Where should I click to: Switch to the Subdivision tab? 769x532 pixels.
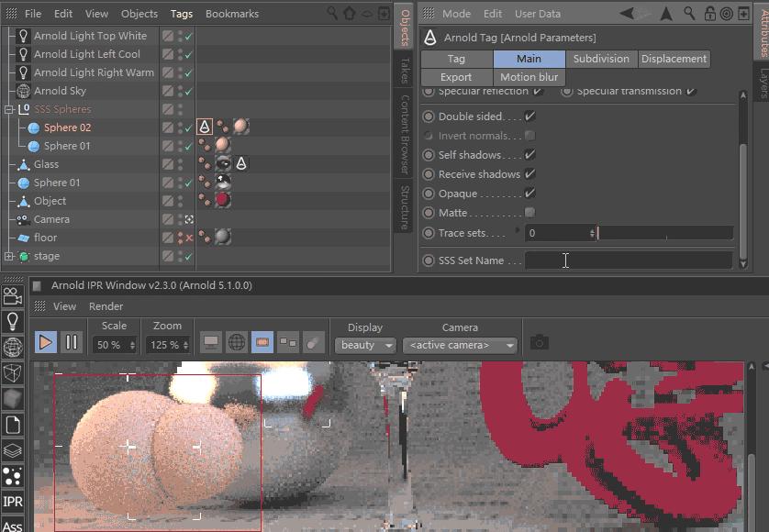coord(601,58)
